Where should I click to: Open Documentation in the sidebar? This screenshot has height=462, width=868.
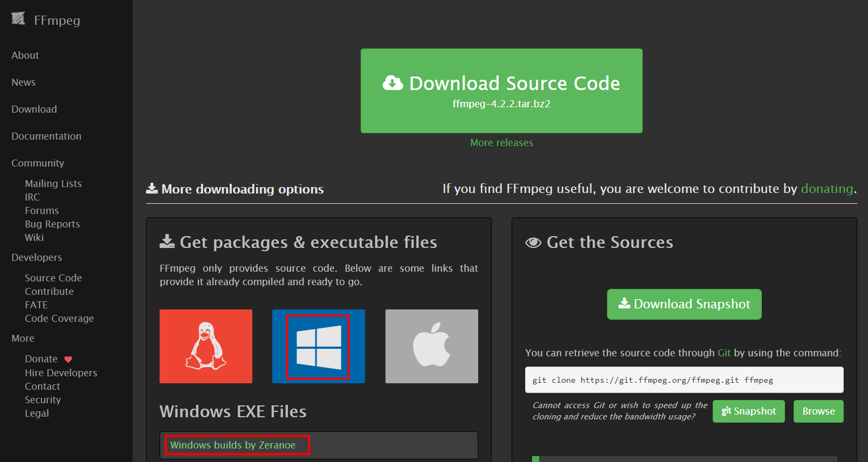point(46,136)
